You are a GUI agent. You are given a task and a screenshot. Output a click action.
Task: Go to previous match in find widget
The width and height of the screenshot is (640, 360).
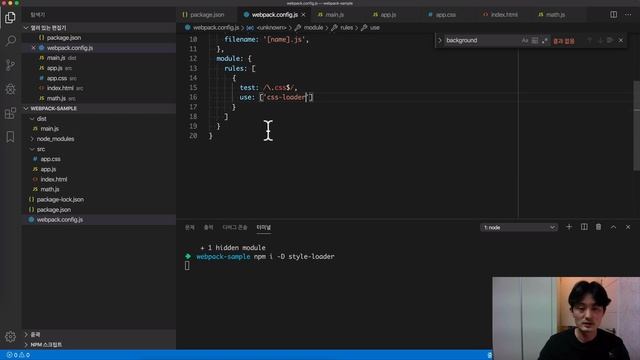tap(589, 40)
